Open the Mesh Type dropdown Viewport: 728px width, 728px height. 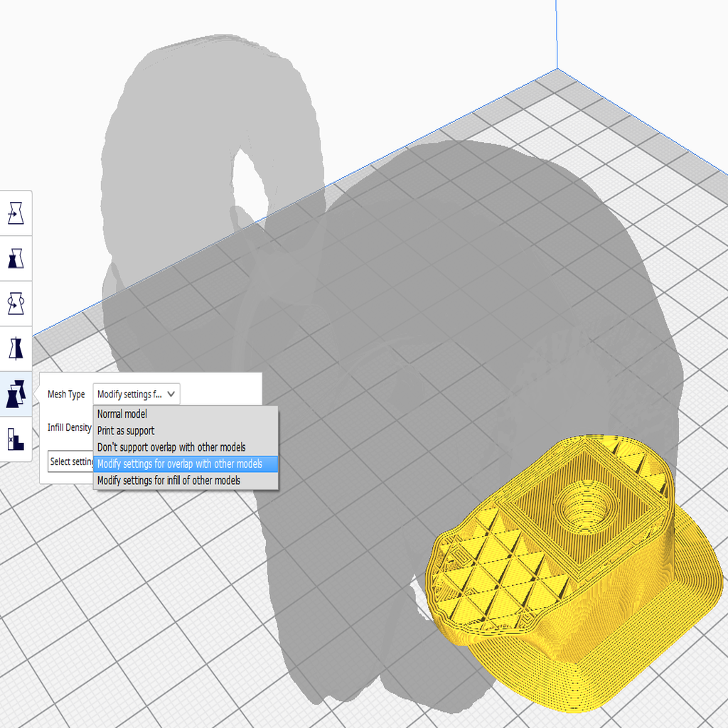[135, 394]
